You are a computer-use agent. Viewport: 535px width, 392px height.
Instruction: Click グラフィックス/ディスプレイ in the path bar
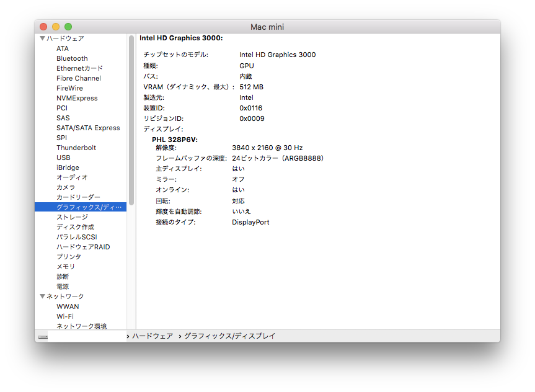[229, 336]
